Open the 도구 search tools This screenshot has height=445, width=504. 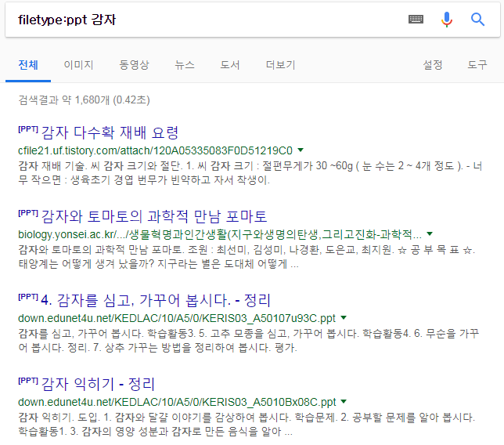point(477,65)
